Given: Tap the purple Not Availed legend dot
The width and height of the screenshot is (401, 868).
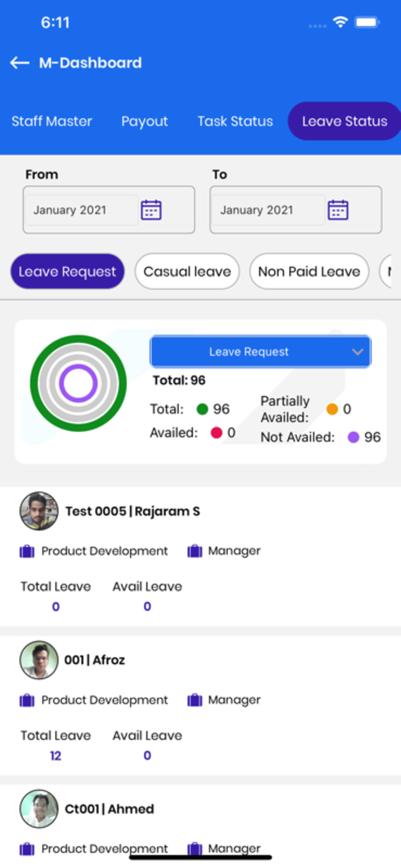Looking at the screenshot, I should (x=353, y=437).
